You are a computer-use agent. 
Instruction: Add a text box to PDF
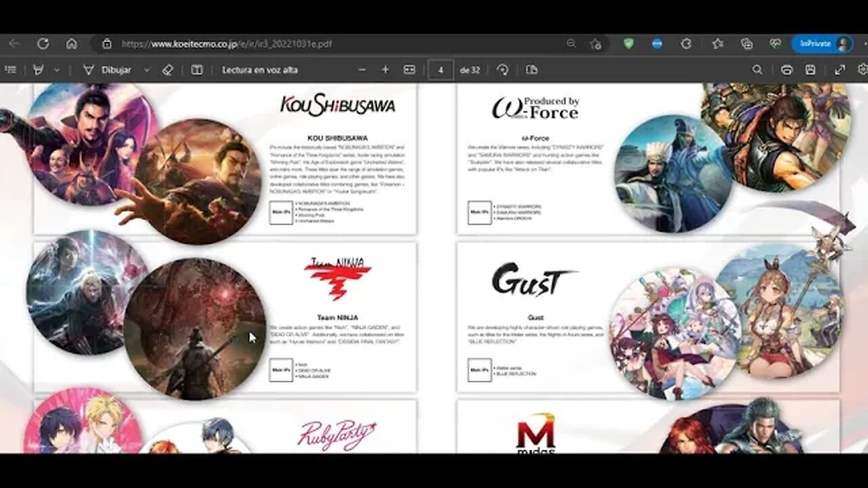pyautogui.click(x=197, y=70)
